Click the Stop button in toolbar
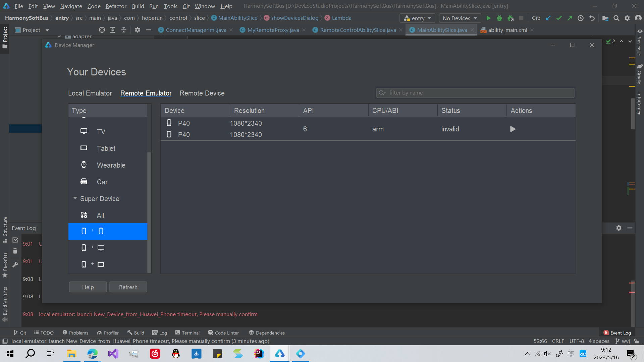 (521, 18)
